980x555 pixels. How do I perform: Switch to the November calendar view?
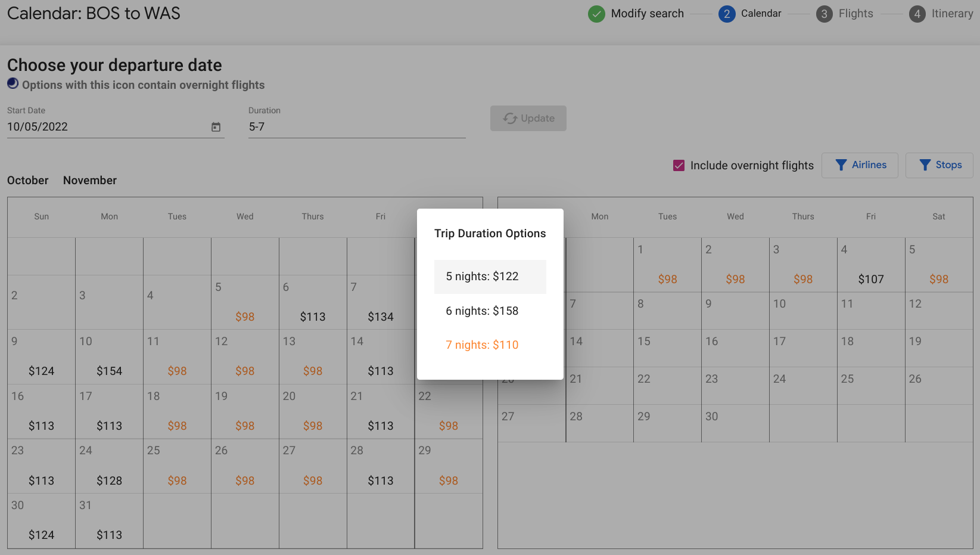pos(89,180)
